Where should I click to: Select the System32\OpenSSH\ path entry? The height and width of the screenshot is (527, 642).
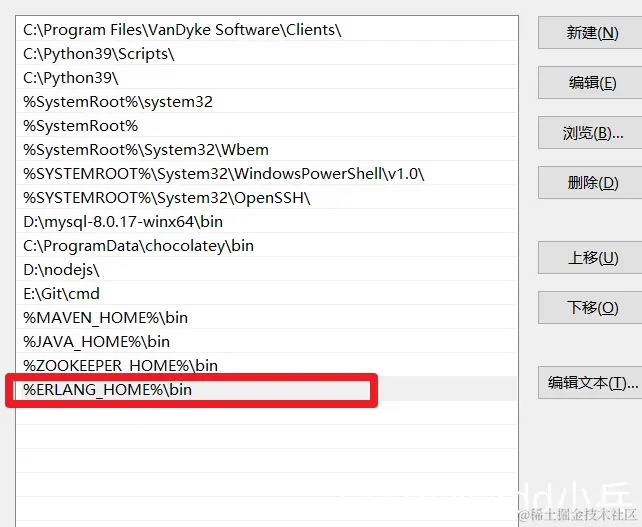267,197
